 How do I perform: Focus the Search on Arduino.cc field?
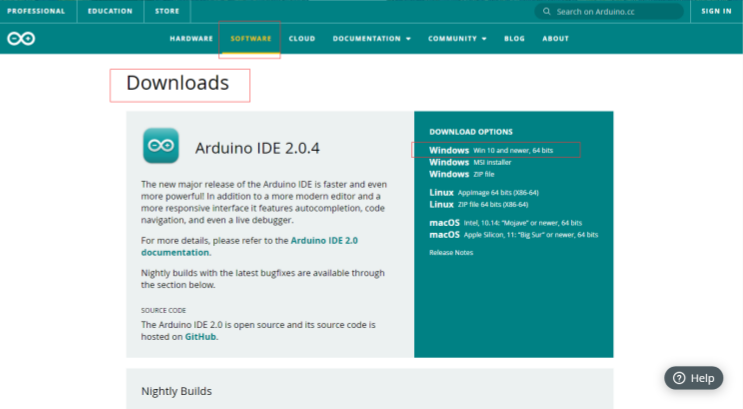[609, 11]
